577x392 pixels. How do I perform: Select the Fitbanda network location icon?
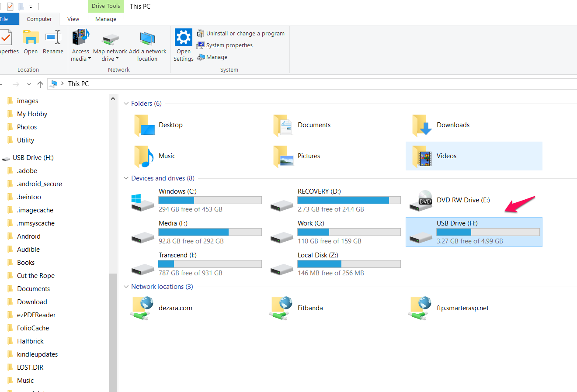pos(282,309)
